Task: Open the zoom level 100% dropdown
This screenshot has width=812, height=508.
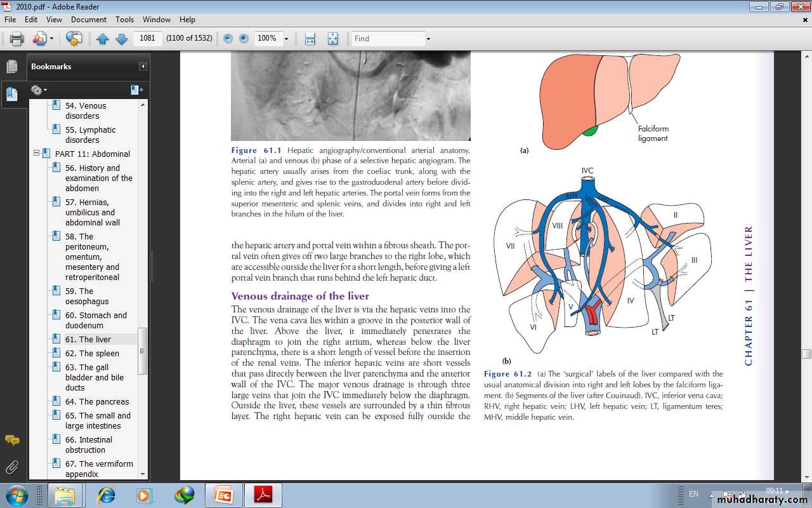Action: pos(286,39)
